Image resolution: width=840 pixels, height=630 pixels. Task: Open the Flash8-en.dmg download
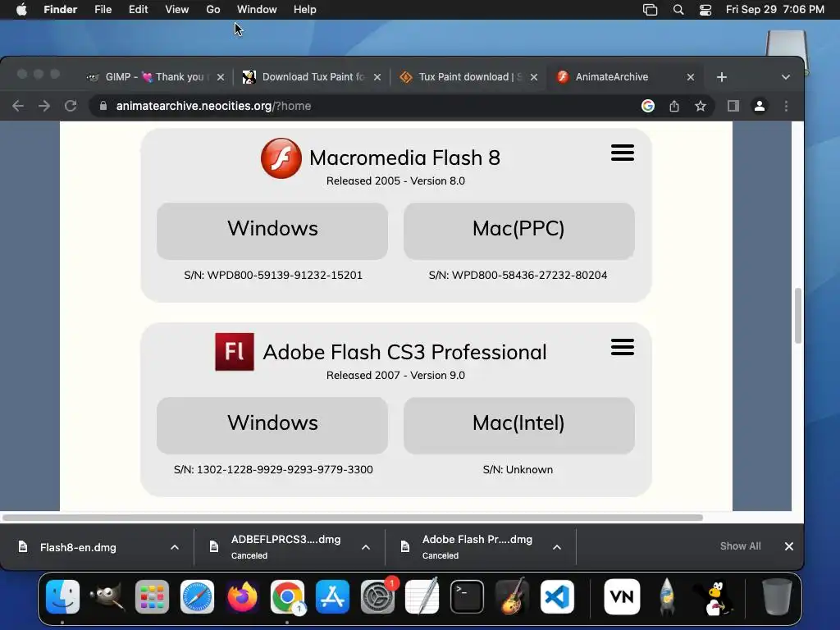pos(78,547)
